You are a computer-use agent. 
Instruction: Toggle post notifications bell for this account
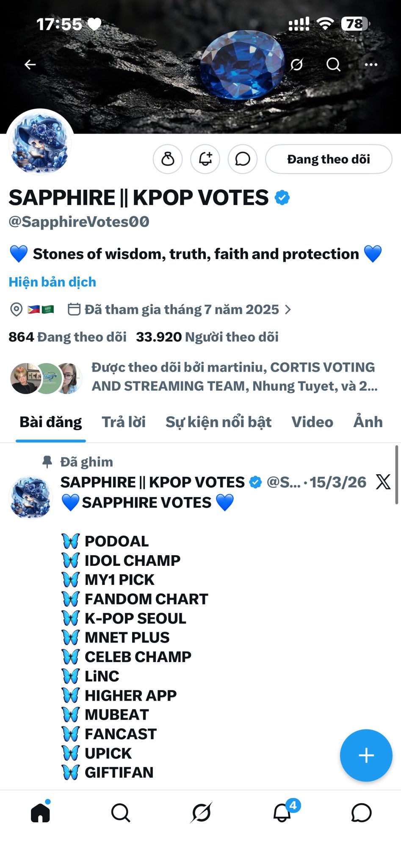pyautogui.click(x=205, y=159)
